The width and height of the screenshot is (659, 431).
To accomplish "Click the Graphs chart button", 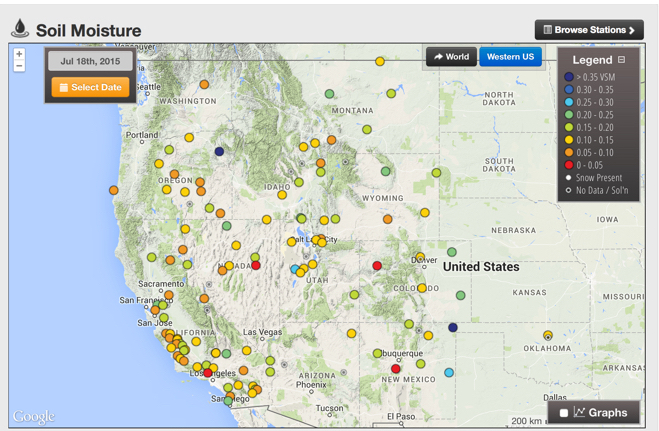I will coord(600,413).
